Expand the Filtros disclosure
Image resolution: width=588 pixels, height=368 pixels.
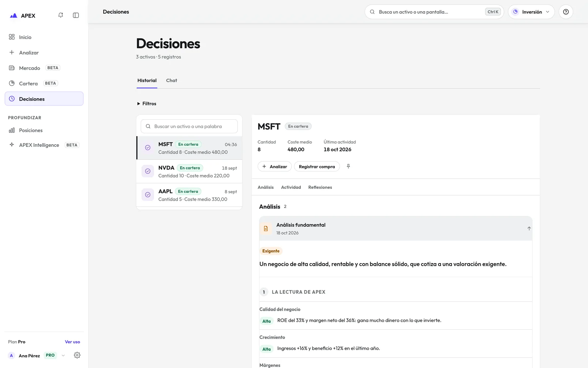coord(147,104)
